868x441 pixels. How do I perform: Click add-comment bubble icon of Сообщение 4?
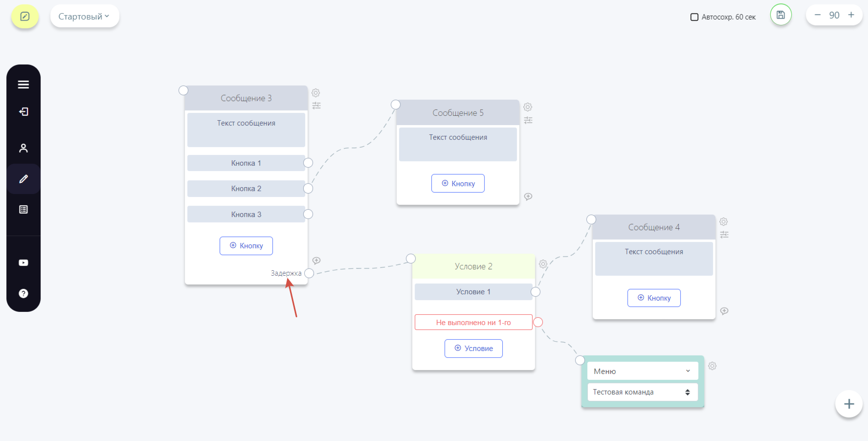pos(724,311)
